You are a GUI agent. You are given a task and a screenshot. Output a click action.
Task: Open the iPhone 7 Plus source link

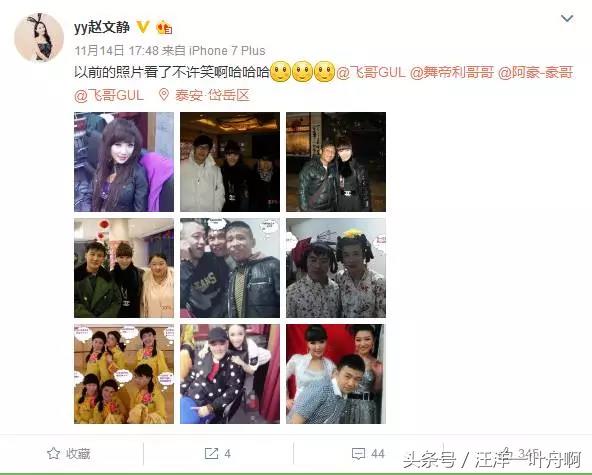[x=227, y=51]
